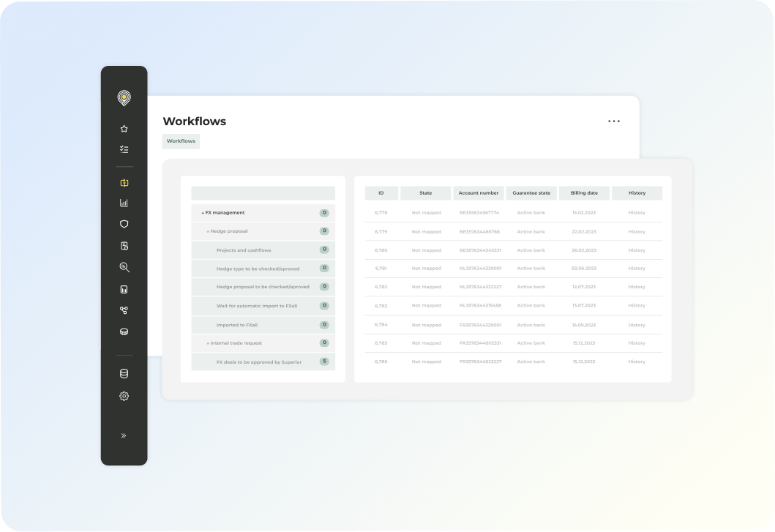Select Imported to FXall tree item

tap(263, 325)
